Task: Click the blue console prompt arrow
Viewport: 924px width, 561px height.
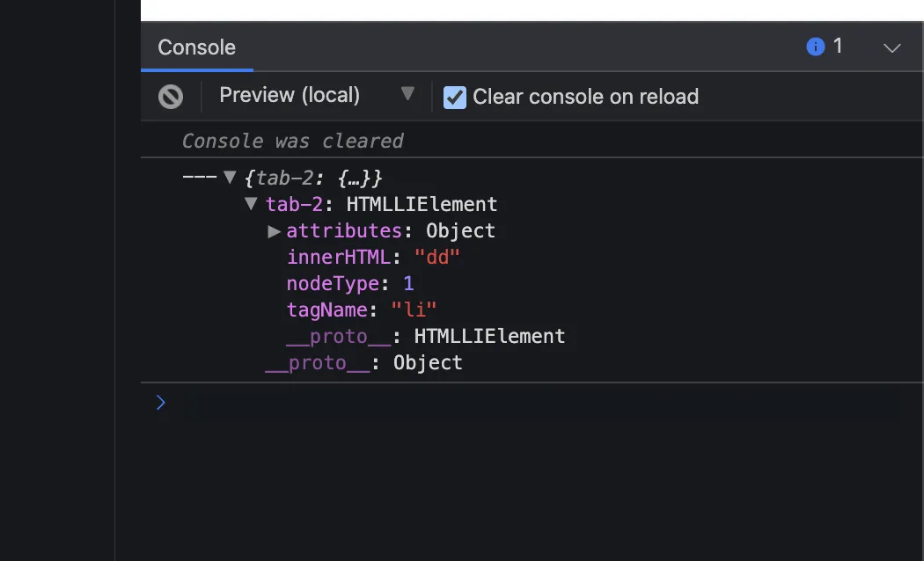Action: [x=160, y=403]
